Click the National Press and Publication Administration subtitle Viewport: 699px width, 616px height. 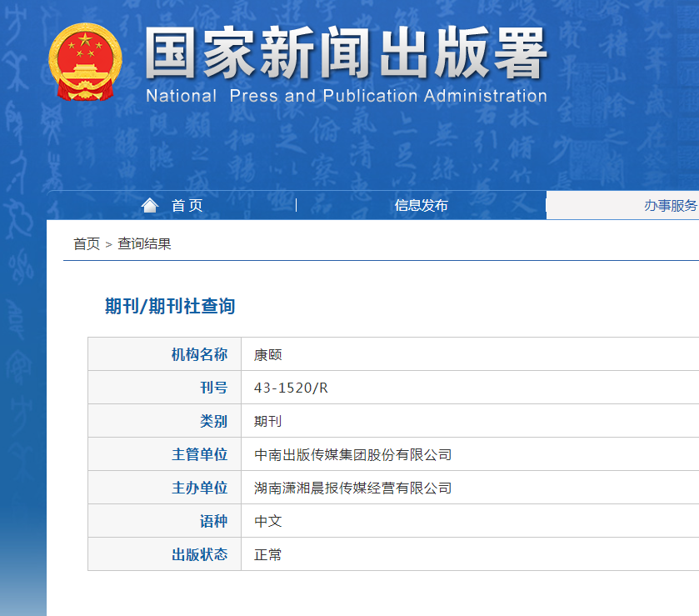click(x=346, y=96)
